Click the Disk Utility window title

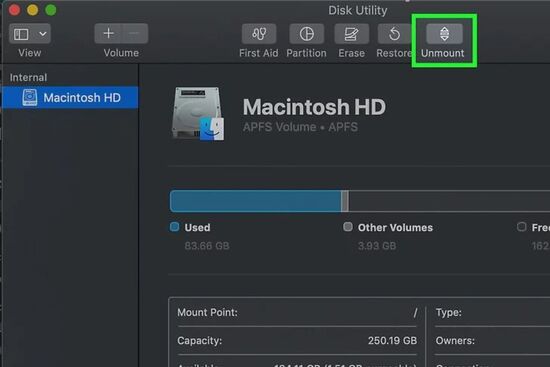point(358,11)
